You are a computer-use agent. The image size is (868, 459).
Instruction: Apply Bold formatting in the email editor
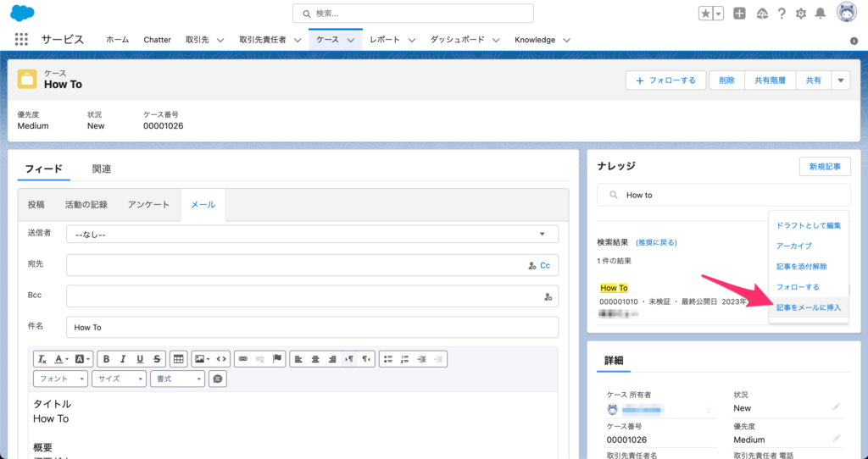click(106, 359)
